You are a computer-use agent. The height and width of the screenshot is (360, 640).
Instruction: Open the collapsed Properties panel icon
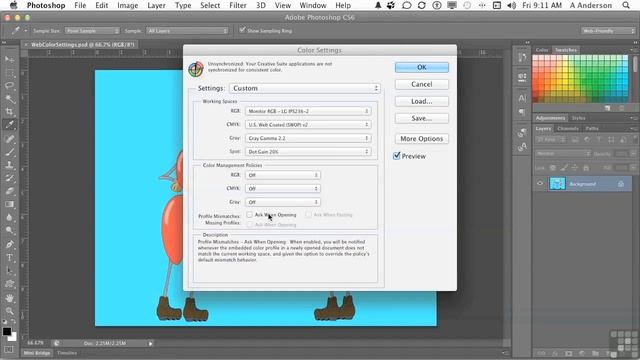pyautogui.click(x=522, y=77)
